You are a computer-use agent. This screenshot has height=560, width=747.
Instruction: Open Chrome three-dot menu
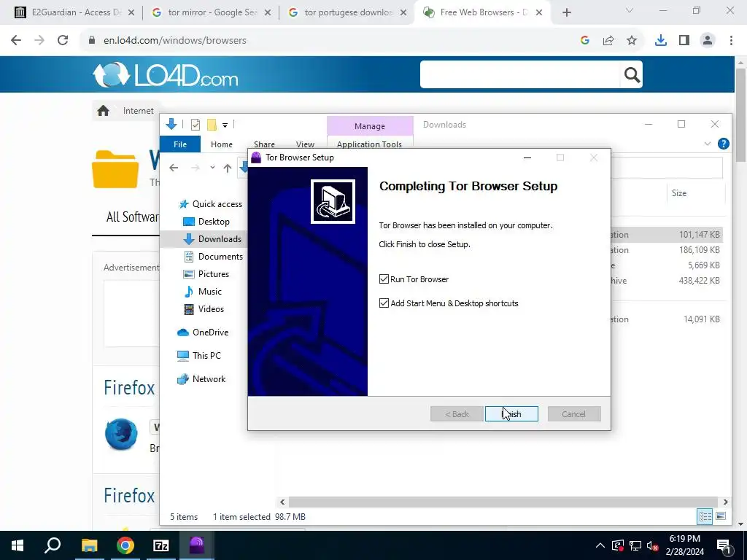[x=731, y=41]
